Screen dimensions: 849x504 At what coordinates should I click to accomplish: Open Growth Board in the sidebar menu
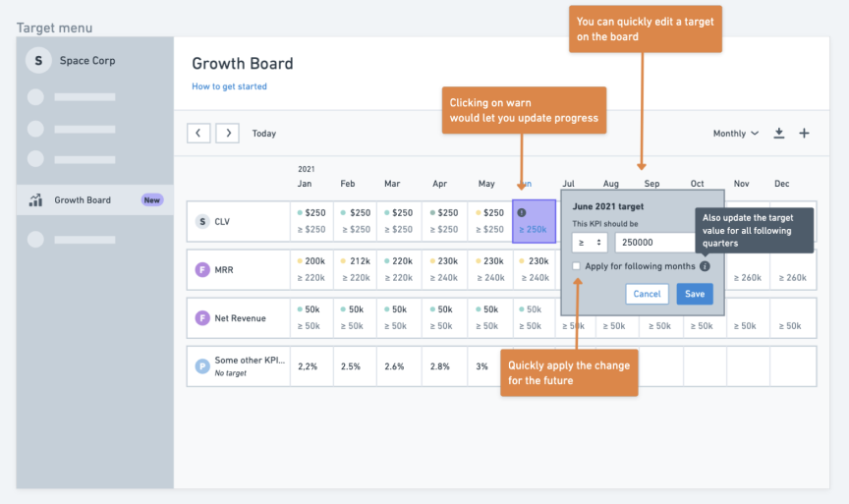(83, 200)
